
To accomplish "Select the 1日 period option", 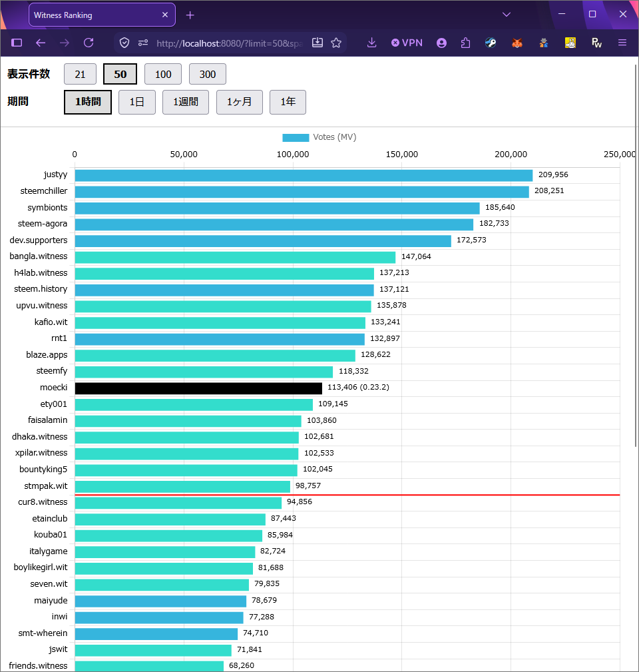I will pos(136,102).
